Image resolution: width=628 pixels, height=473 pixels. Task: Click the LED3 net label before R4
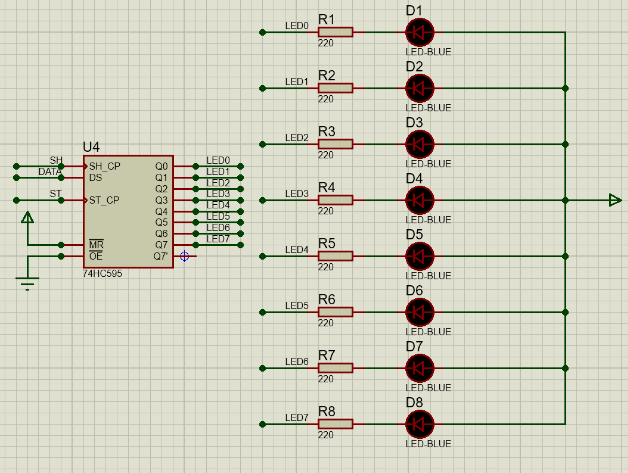pos(297,193)
